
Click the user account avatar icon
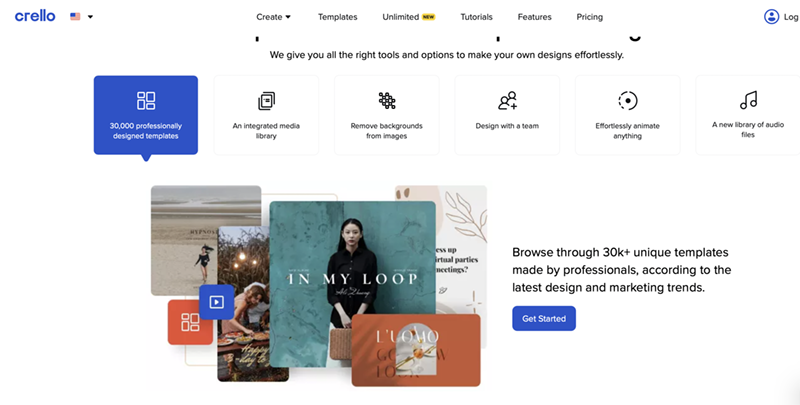tap(771, 16)
